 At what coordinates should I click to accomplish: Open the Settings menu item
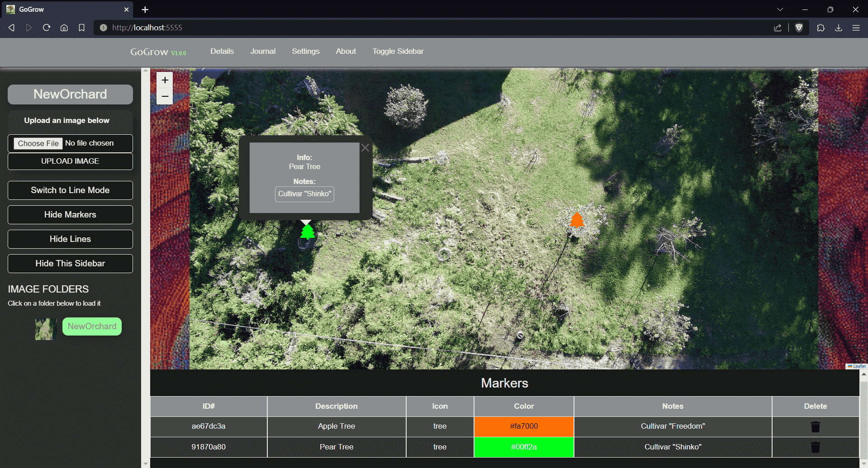point(305,52)
